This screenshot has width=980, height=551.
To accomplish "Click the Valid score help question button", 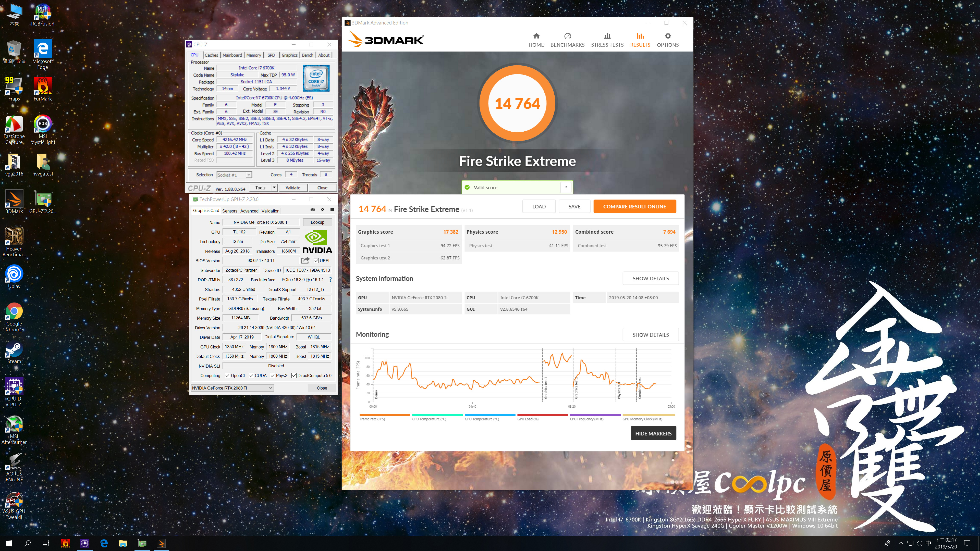I will point(566,187).
